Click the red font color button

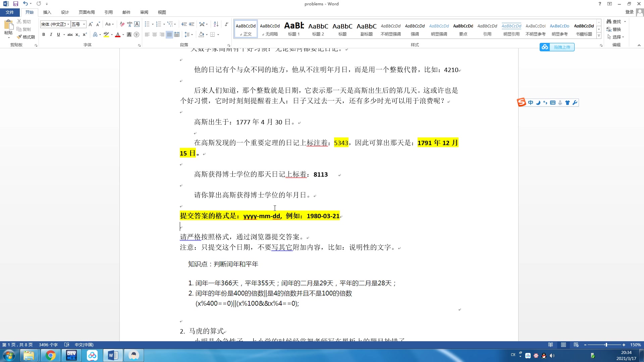118,35
